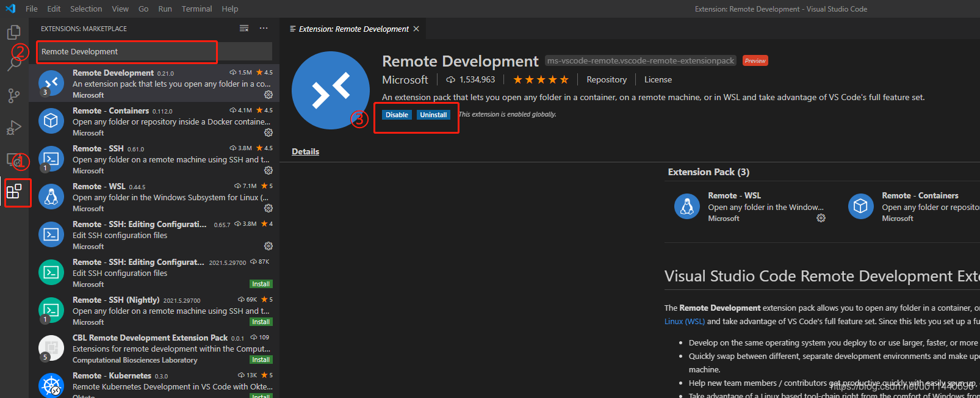Viewport: 980px width, 398px height.
Task: Click the CBL Remote Development Extension Pack icon
Action: pyautogui.click(x=51, y=348)
